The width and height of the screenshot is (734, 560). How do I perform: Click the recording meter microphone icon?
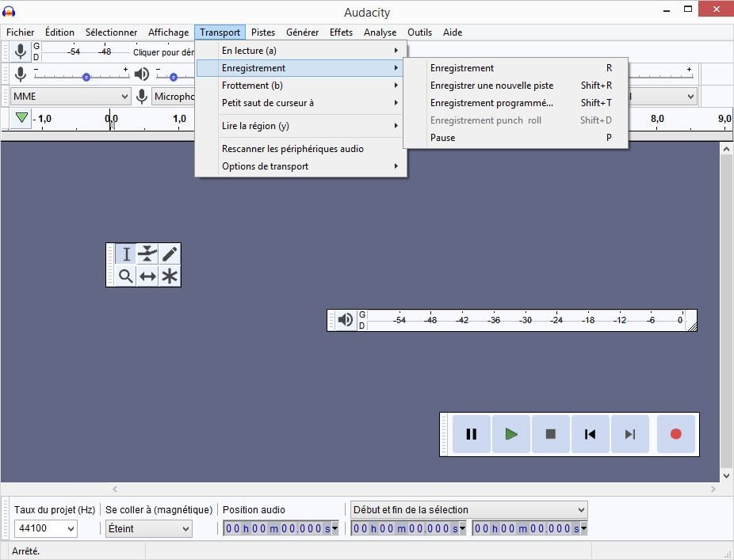click(20, 51)
